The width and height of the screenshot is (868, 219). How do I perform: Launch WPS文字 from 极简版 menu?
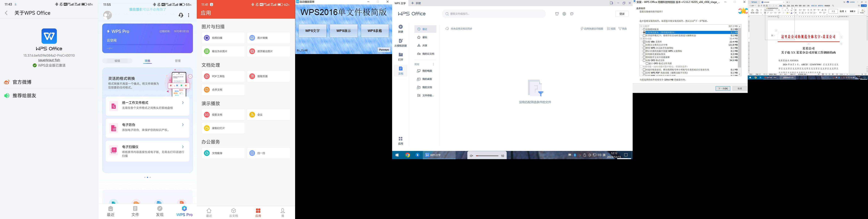pos(312,31)
